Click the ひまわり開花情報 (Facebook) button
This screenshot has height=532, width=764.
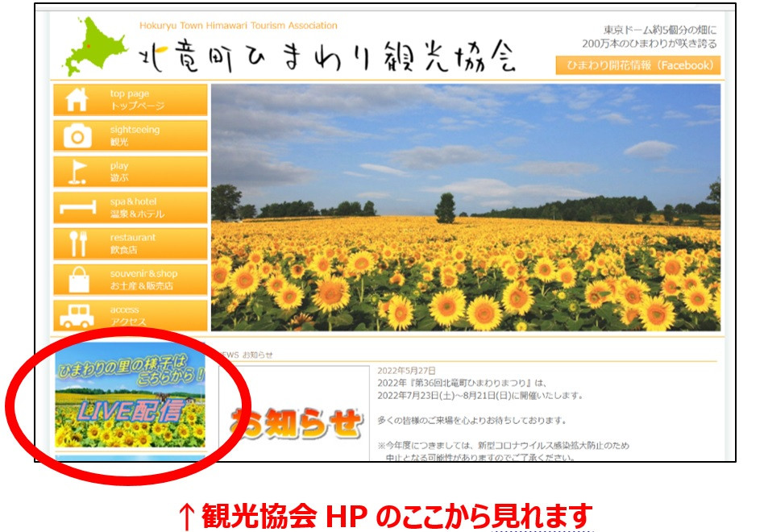click(x=637, y=65)
